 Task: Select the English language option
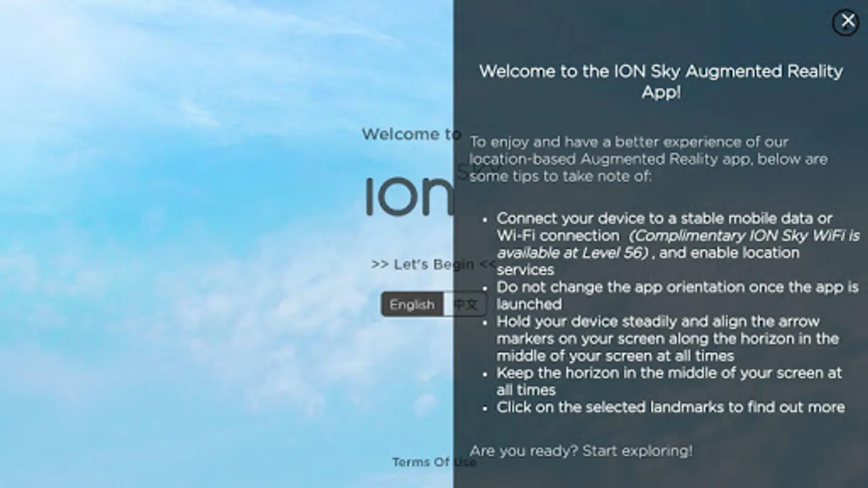412,304
